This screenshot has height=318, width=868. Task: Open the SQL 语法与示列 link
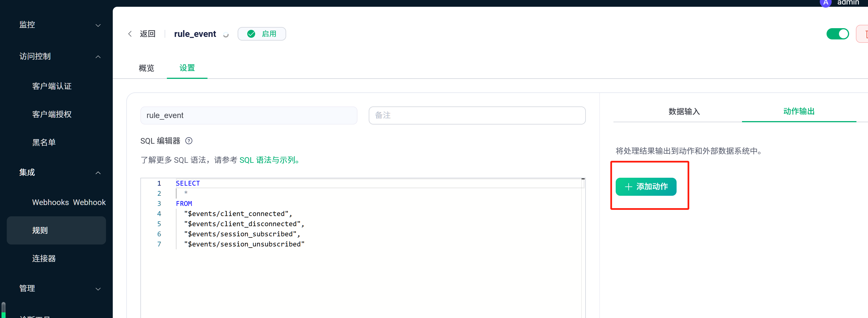click(270, 160)
